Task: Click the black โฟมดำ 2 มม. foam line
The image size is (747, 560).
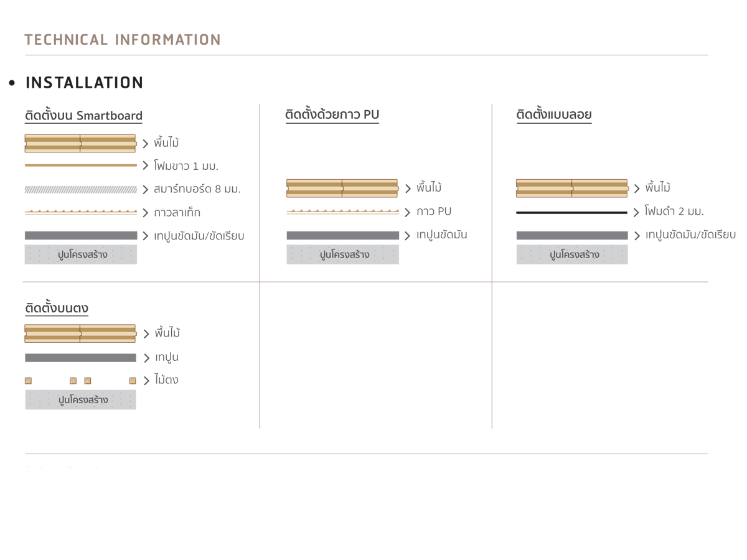Action: (571, 213)
